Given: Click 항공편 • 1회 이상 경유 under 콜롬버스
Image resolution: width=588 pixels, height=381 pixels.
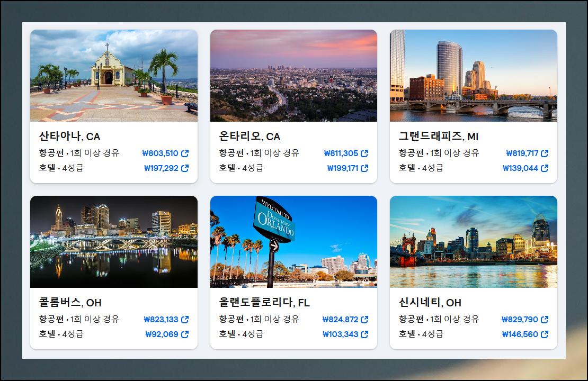Looking at the screenshot, I should click(79, 319).
